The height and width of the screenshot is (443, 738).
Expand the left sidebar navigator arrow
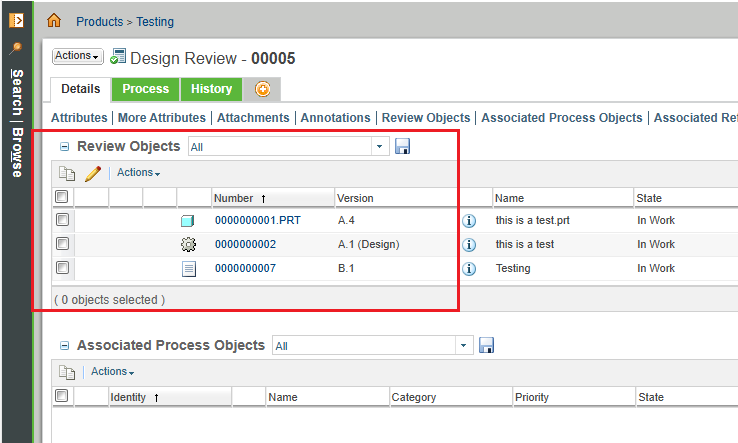(x=16, y=19)
